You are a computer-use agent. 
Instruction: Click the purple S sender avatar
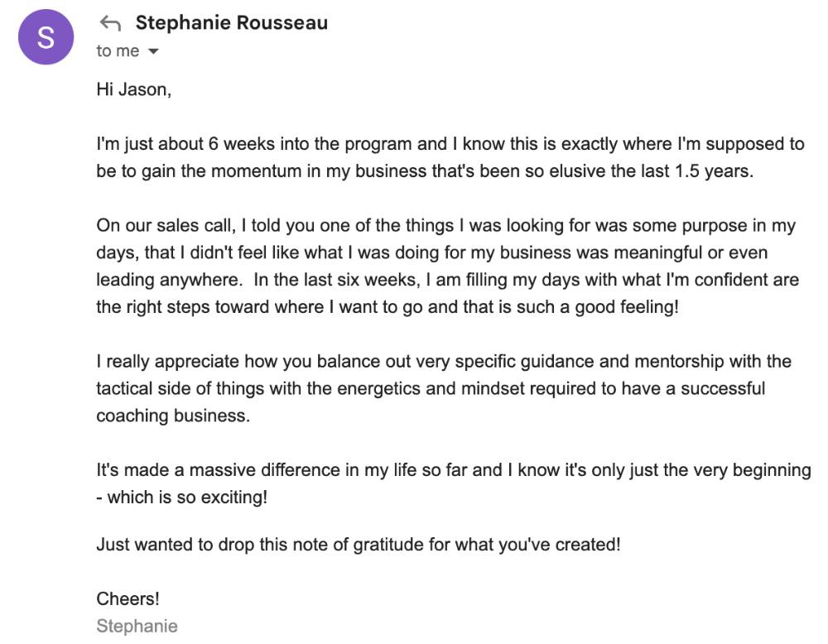coord(46,37)
